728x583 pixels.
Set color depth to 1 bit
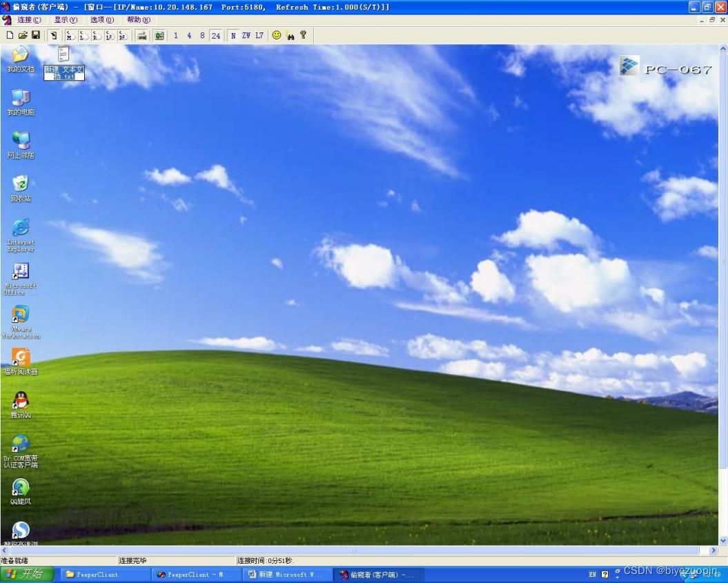tap(176, 35)
